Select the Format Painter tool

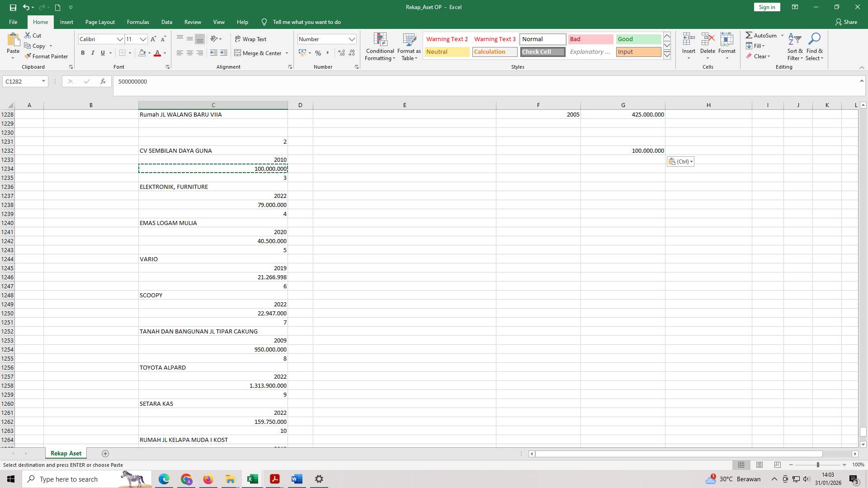pyautogui.click(x=47, y=56)
